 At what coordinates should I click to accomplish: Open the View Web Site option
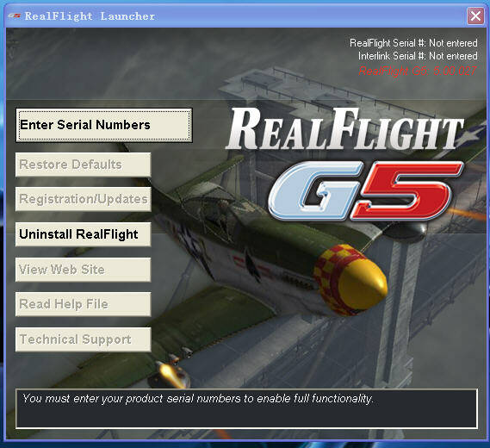tap(84, 270)
